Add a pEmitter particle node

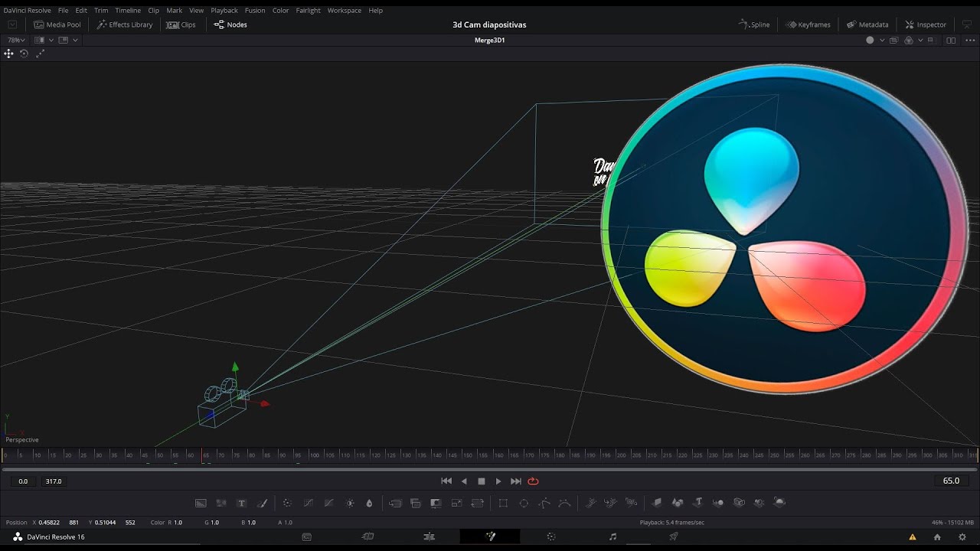tap(590, 503)
